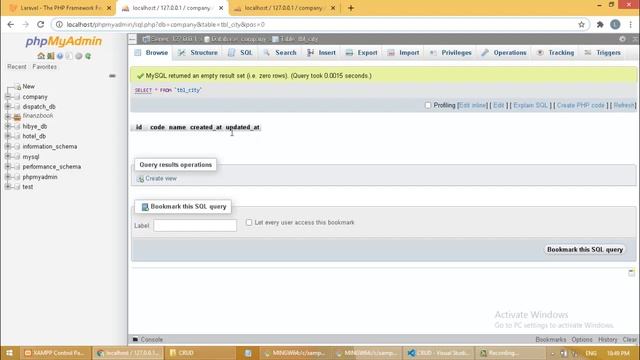640x360 pixels.
Task: Open Recording taskbar item
Action: tap(510, 353)
